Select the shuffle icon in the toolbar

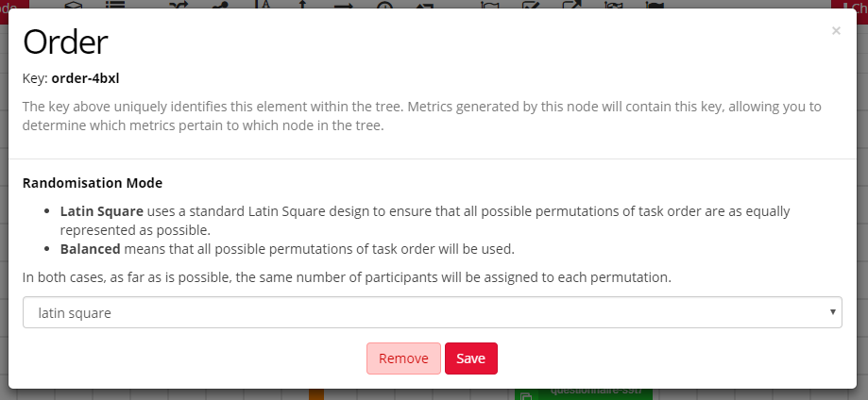tap(178, 4)
